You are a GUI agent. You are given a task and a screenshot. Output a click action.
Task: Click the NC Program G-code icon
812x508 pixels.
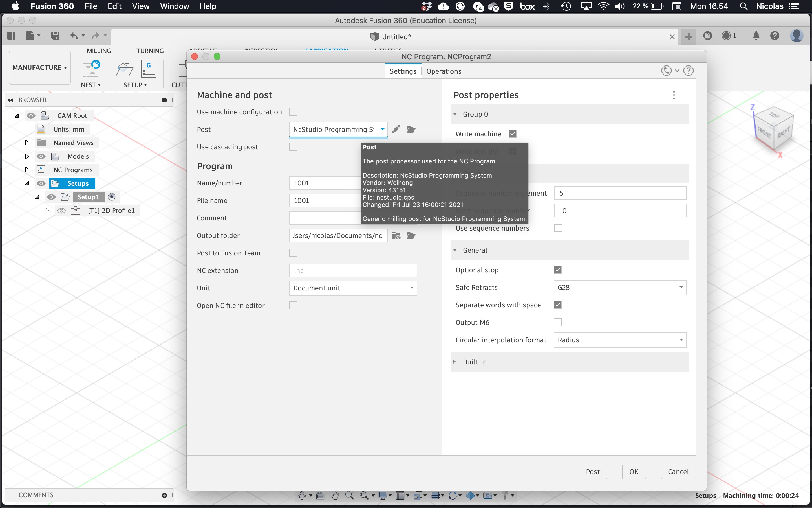pyautogui.click(x=148, y=69)
